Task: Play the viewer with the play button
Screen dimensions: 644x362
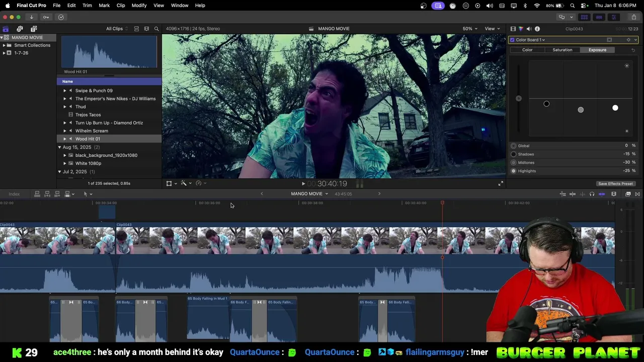Action: coord(303,184)
